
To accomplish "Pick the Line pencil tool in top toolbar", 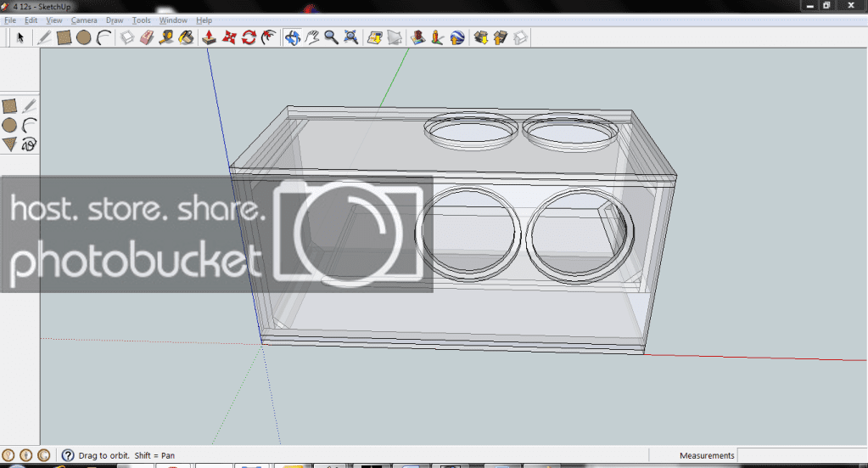I will [44, 37].
